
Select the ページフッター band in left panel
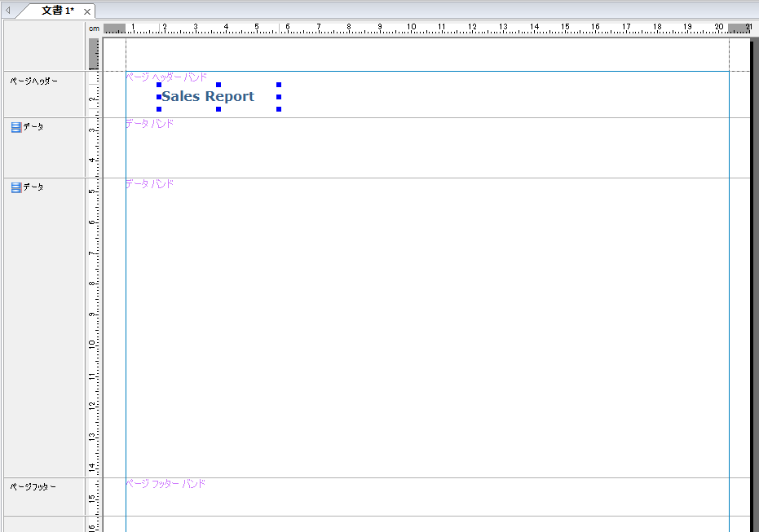pyautogui.click(x=33, y=486)
